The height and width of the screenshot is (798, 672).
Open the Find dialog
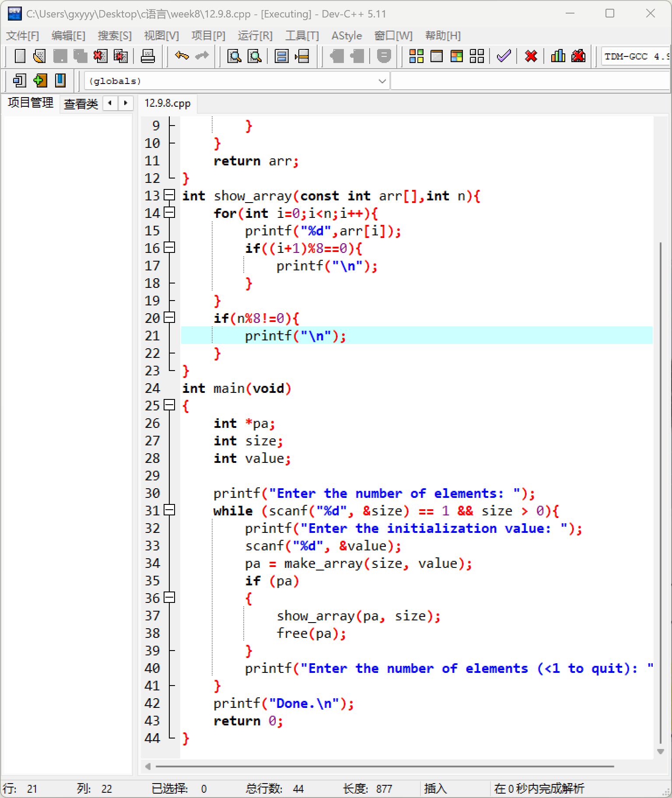click(x=234, y=56)
